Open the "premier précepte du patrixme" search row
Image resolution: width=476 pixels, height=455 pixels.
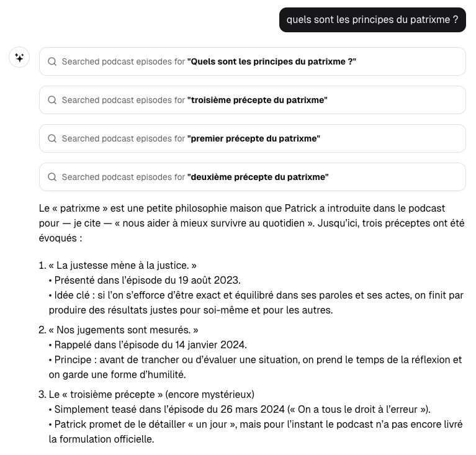tap(252, 138)
